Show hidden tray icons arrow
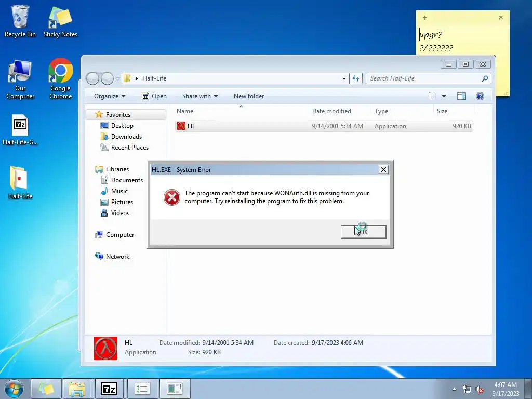This screenshot has width=532, height=399. click(454, 389)
